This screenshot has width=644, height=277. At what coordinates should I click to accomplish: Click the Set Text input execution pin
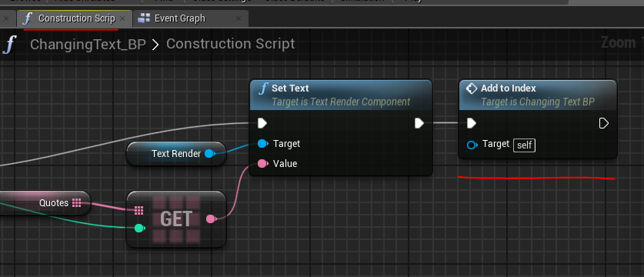[262, 123]
